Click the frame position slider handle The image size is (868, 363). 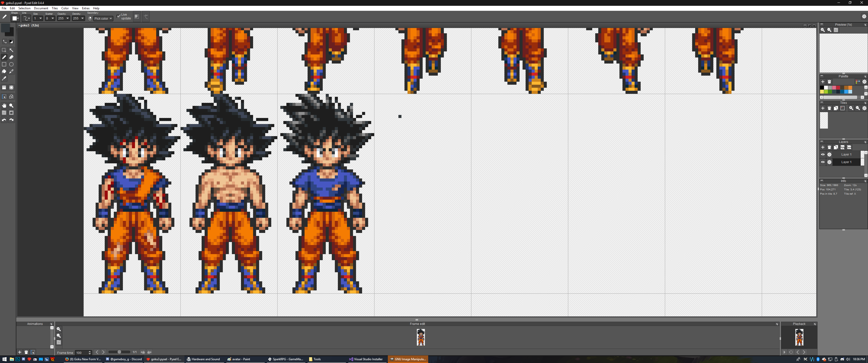point(119,352)
